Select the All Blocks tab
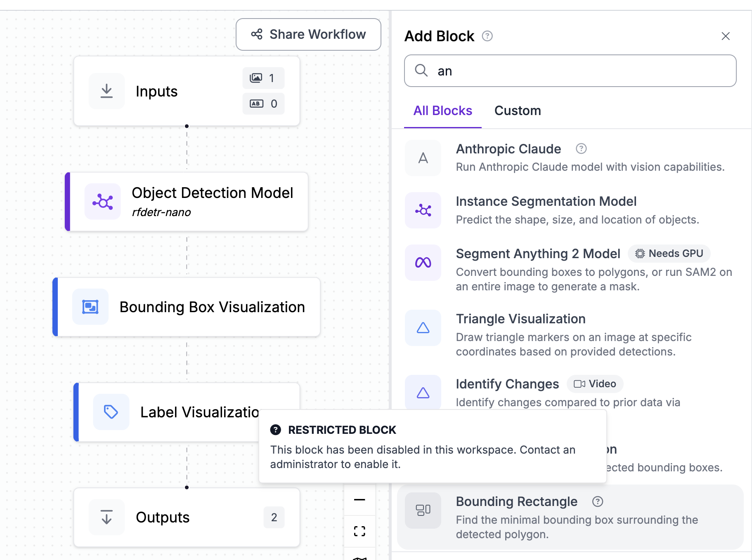Viewport: 752px width, 560px height. click(442, 111)
